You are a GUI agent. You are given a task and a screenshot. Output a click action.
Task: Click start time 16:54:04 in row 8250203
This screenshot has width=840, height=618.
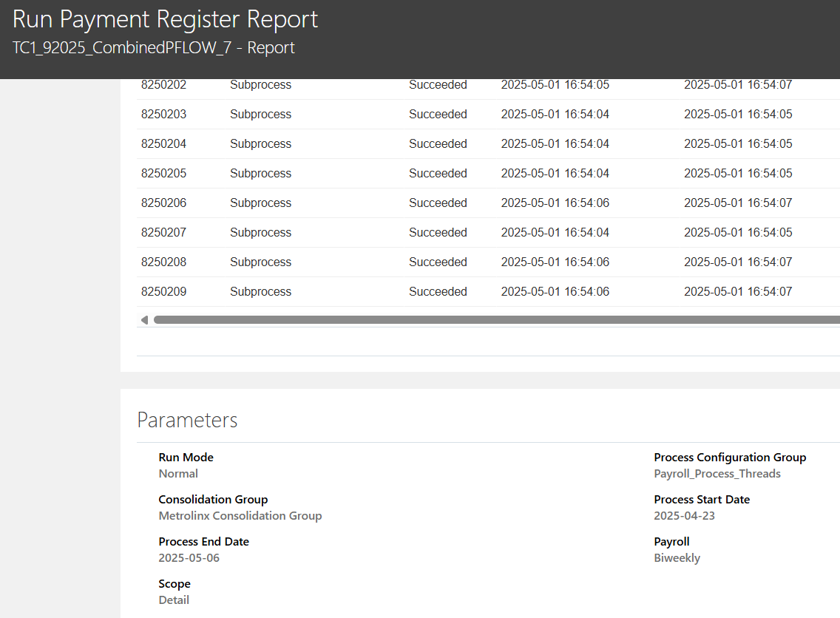[x=555, y=114]
